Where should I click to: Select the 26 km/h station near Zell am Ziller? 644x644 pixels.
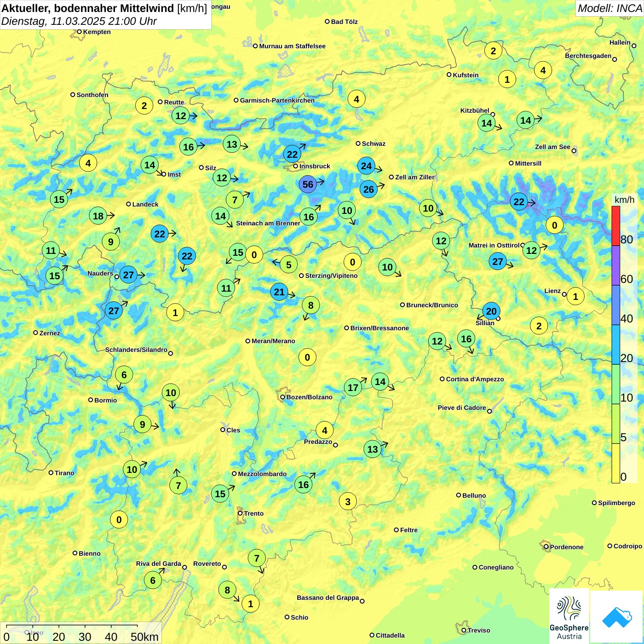[x=368, y=189]
